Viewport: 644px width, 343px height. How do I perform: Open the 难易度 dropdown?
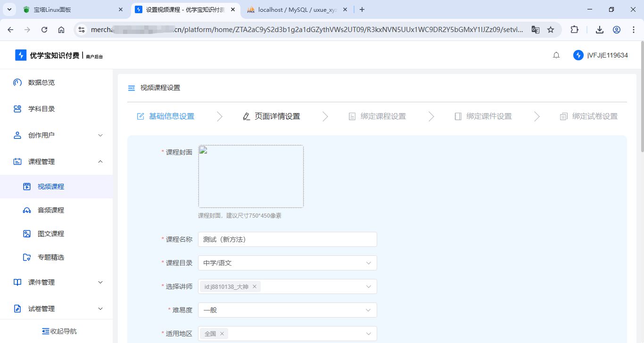click(287, 310)
